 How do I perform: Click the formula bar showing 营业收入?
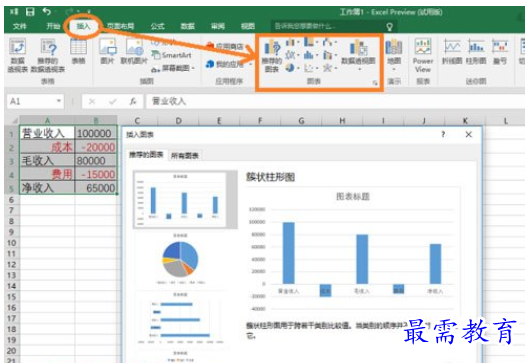[x=335, y=101]
